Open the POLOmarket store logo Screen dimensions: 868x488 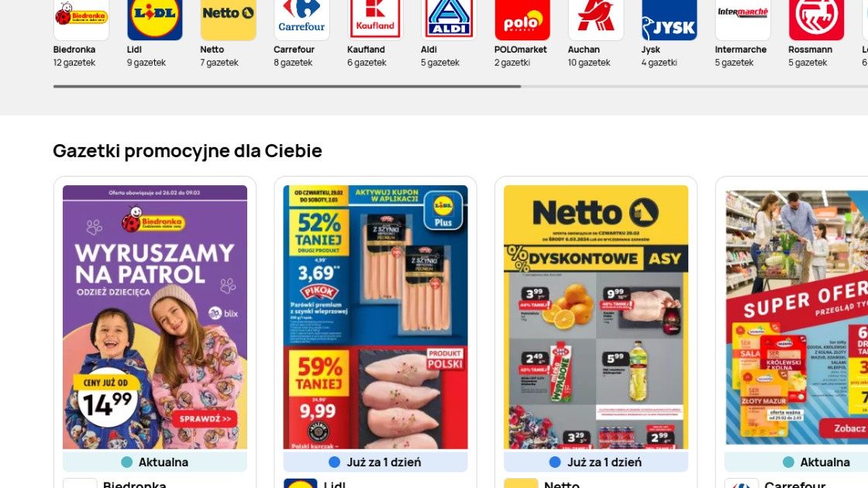522,19
